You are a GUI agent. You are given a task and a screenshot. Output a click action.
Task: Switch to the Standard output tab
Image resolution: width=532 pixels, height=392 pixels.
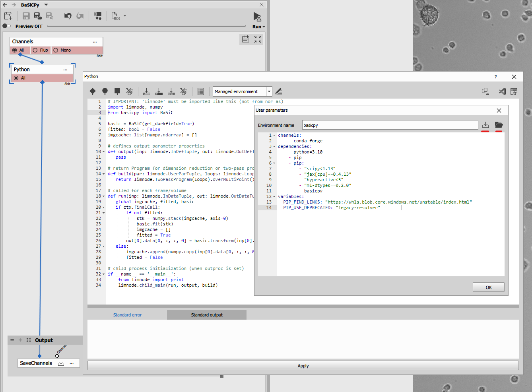click(x=207, y=315)
